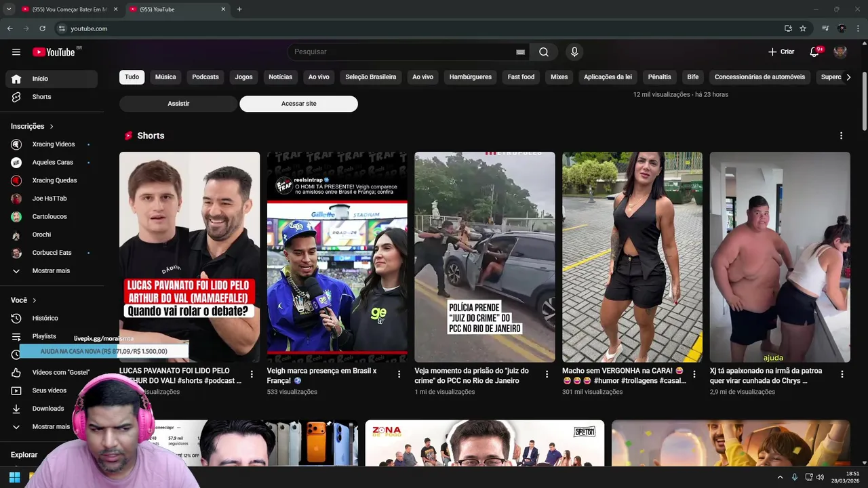Open Chrome three-dot menu

pos(858,28)
